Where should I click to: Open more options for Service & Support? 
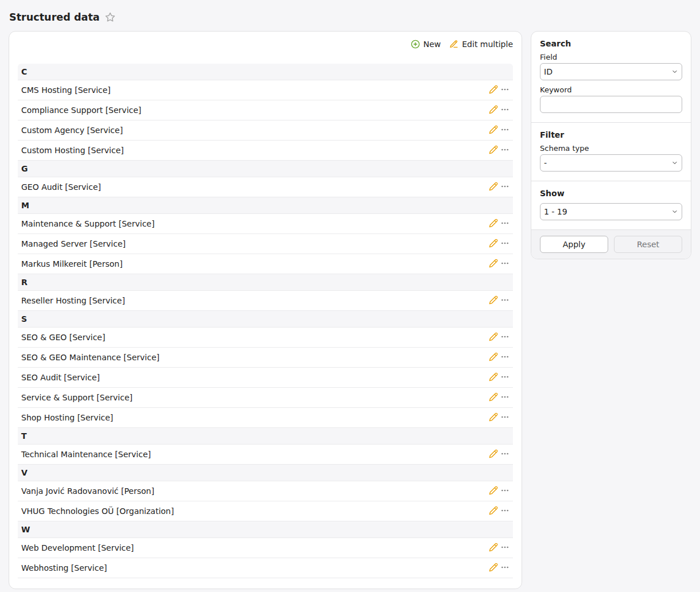pos(505,397)
